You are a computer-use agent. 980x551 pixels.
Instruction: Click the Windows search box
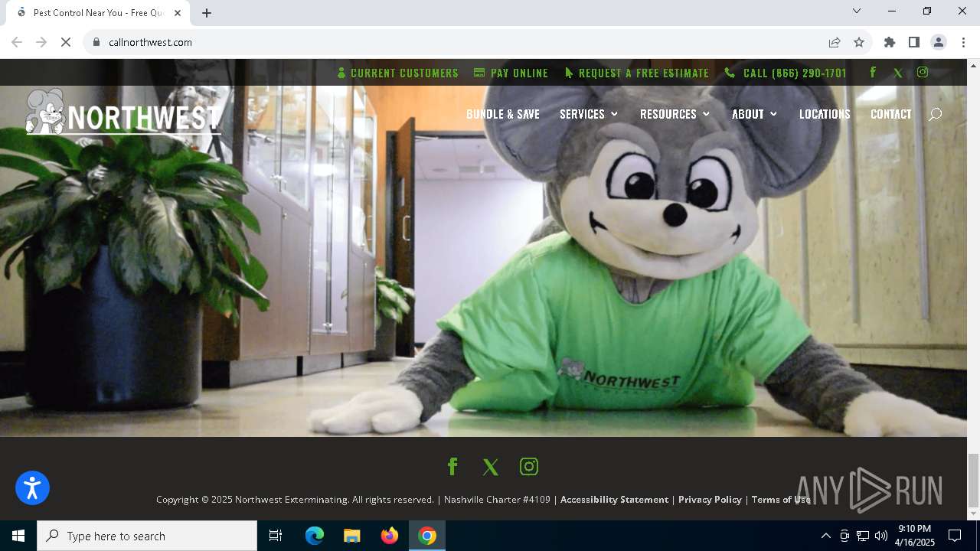[147, 536]
